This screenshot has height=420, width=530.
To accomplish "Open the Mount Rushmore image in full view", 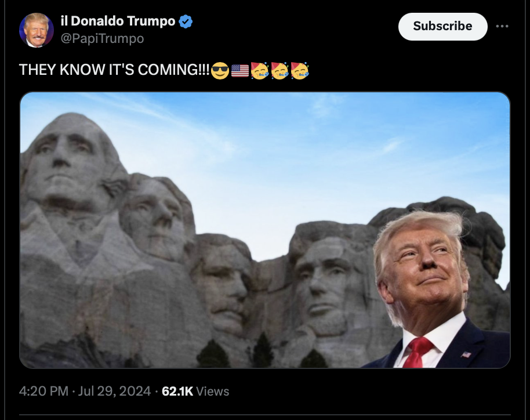I will [265, 230].
